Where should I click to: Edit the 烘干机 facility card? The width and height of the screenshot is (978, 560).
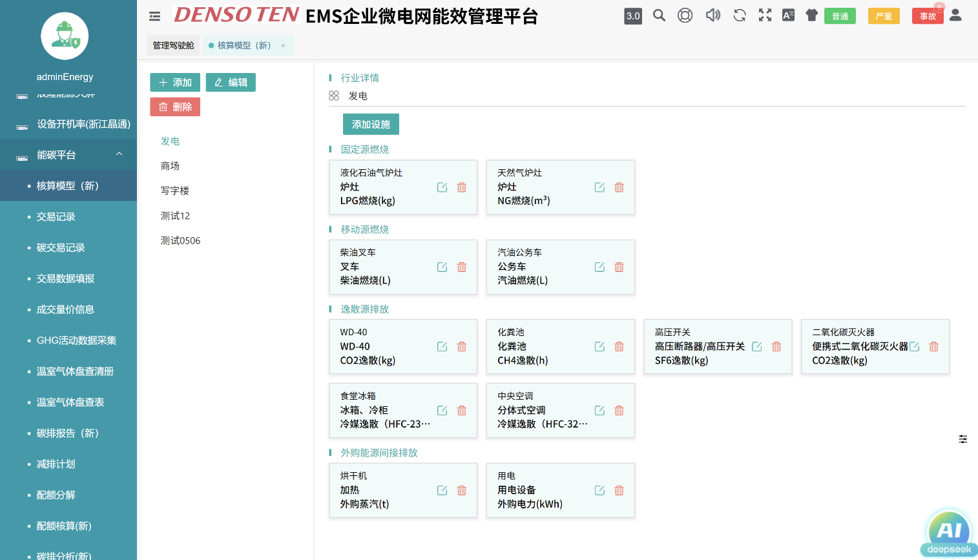pos(442,491)
